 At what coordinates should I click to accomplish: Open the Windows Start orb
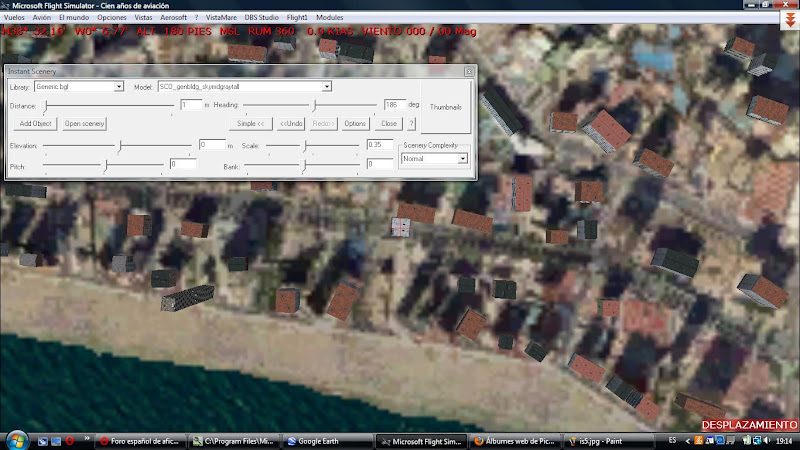(17, 440)
